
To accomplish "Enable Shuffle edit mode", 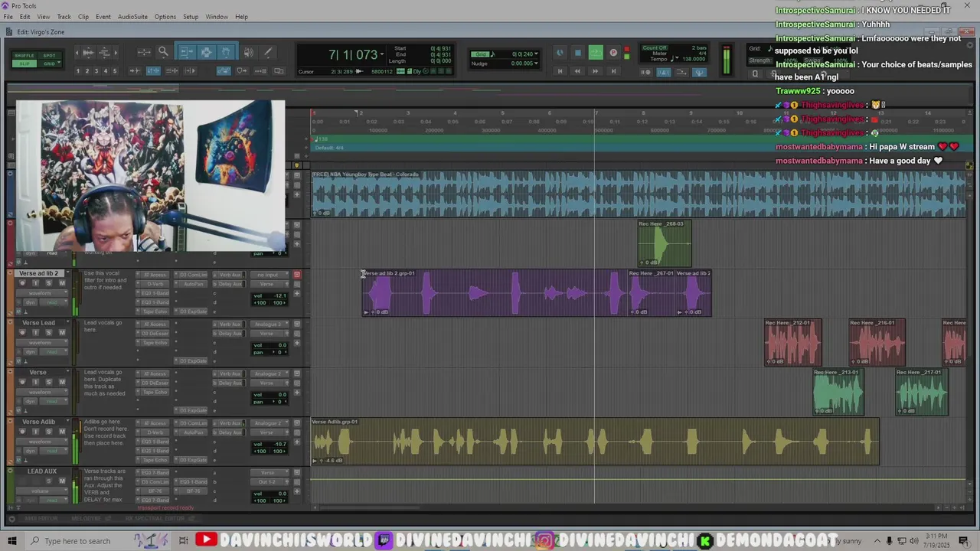I will (x=24, y=55).
